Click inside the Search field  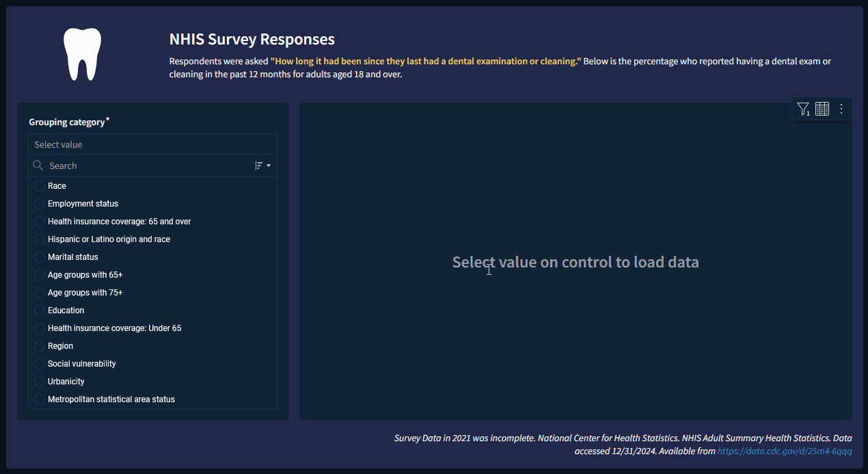103,165
